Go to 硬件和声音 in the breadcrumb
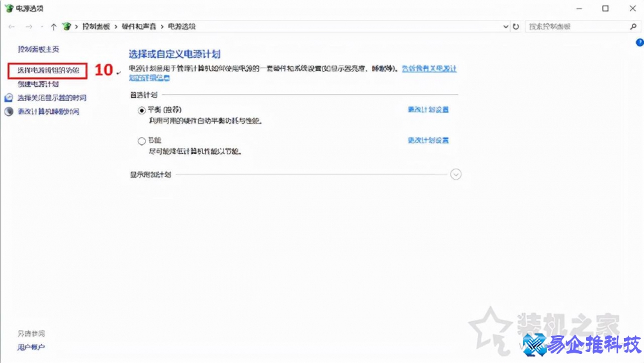The image size is (644, 363). [x=139, y=26]
